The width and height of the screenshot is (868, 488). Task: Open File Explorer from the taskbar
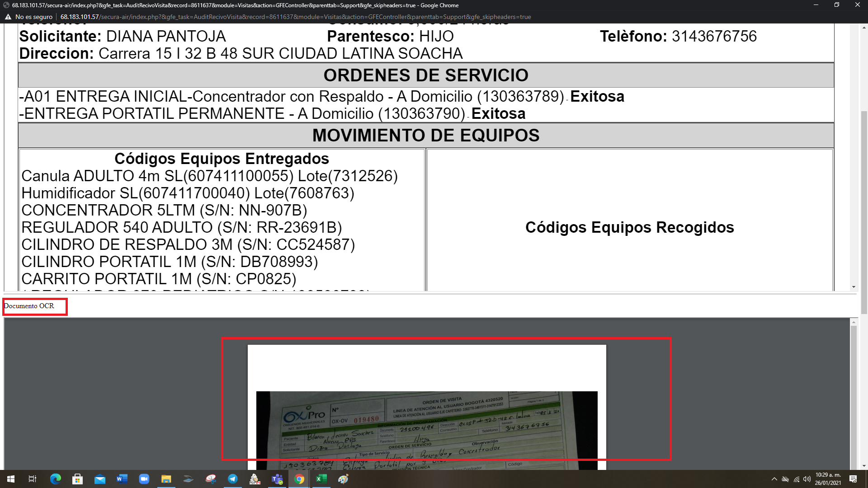tap(166, 479)
